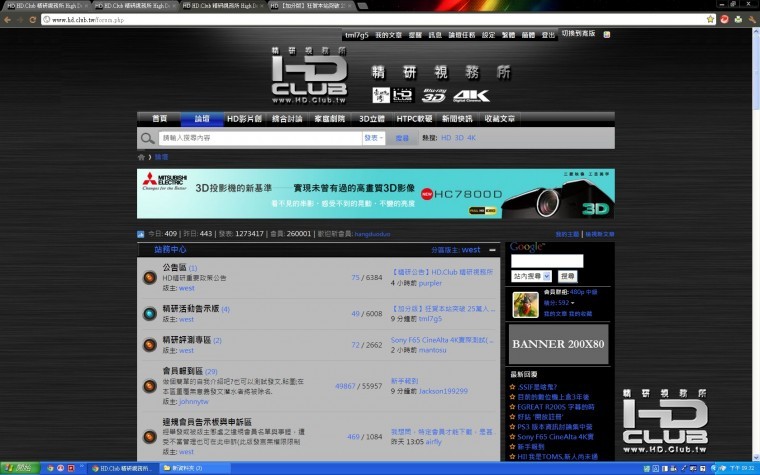Click 登出 to log out

tap(548, 35)
